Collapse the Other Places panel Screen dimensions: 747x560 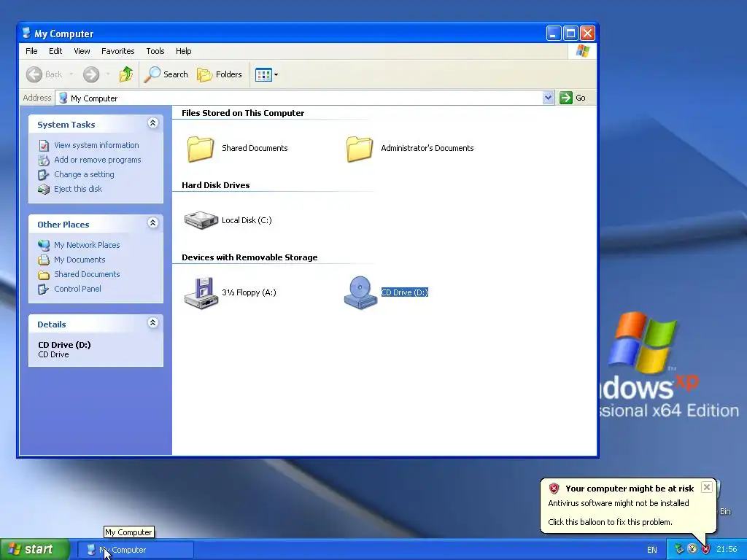(152, 223)
